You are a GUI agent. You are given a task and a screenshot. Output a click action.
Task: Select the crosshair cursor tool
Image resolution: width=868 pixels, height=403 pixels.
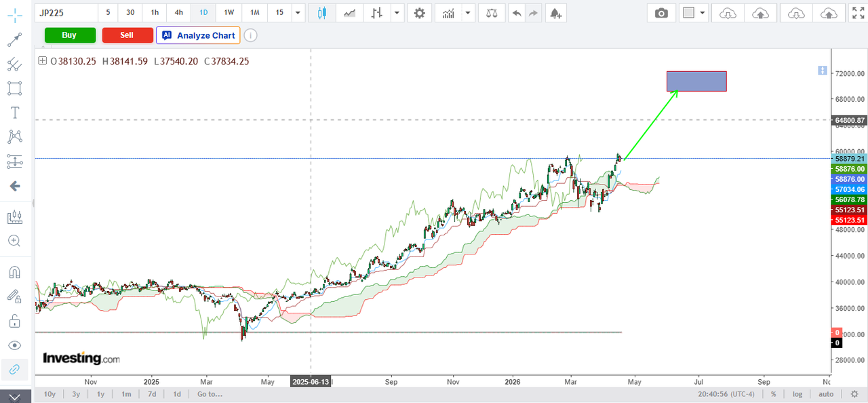tap(14, 14)
